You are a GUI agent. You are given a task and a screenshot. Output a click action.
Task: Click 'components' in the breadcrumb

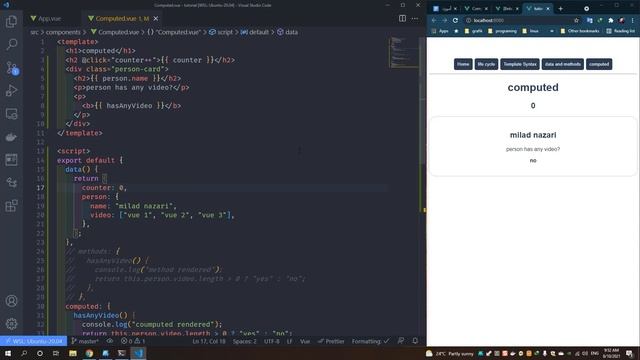[x=63, y=32]
